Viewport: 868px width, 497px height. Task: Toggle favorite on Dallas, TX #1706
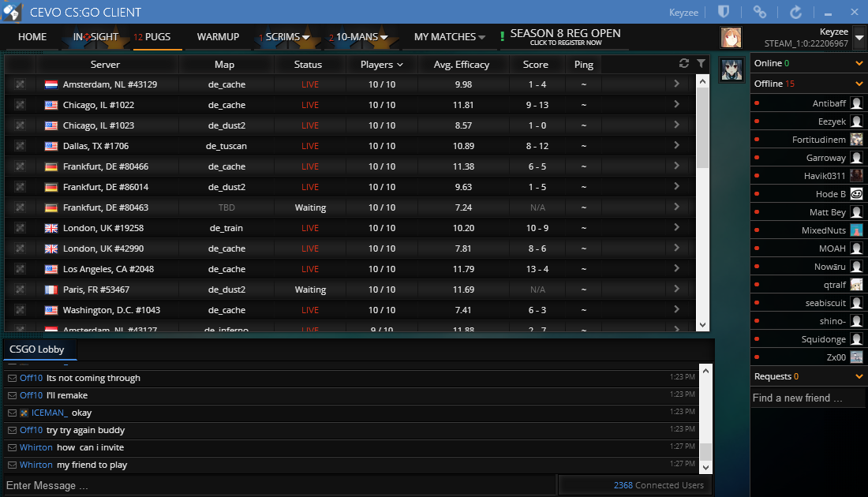tap(20, 146)
